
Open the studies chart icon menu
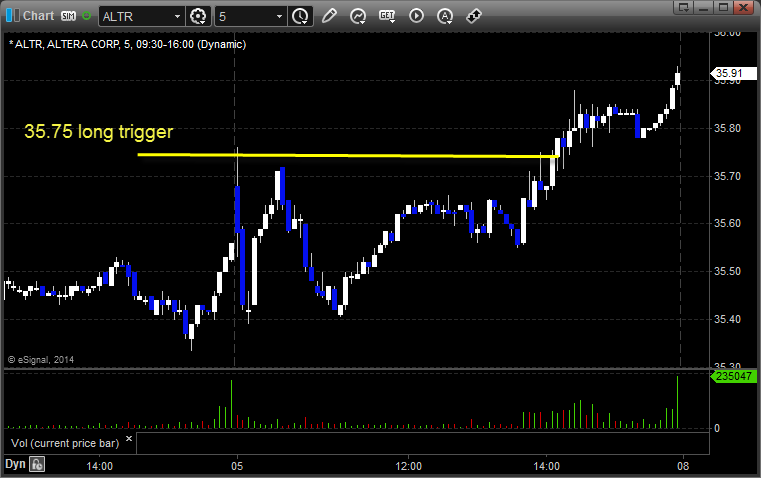pyautogui.click(x=358, y=16)
